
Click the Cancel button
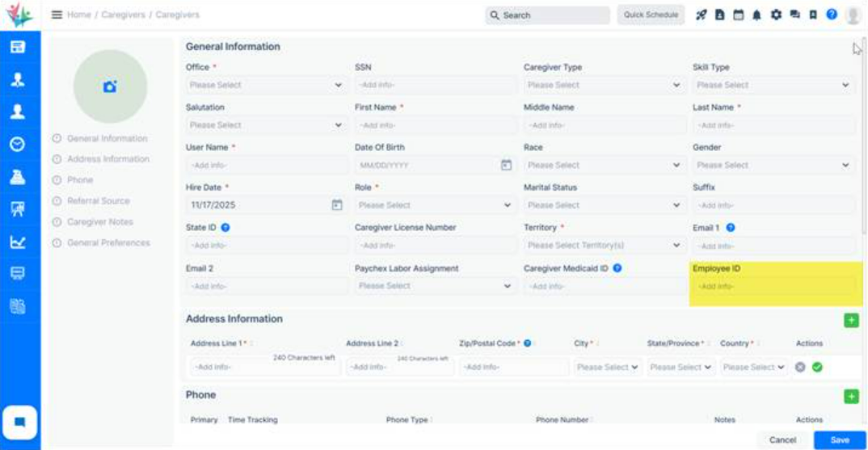click(x=783, y=440)
